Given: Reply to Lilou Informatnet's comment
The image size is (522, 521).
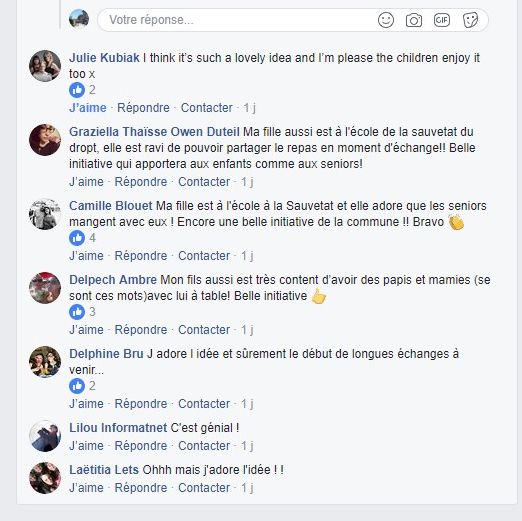Looking at the screenshot, I should [141, 446].
